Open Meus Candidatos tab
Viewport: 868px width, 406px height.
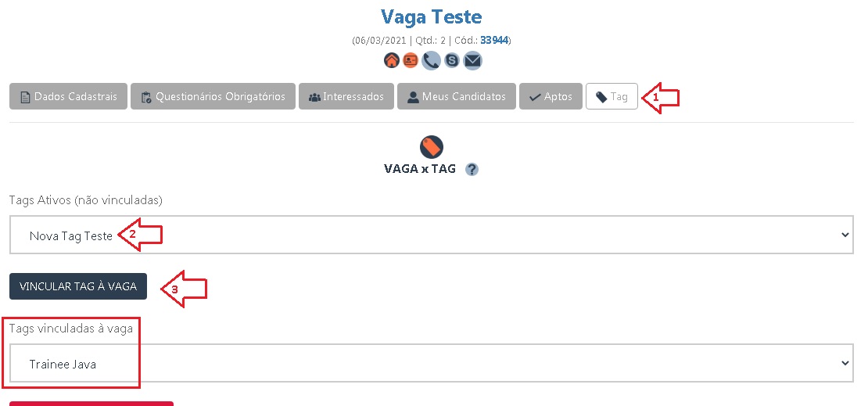point(457,96)
